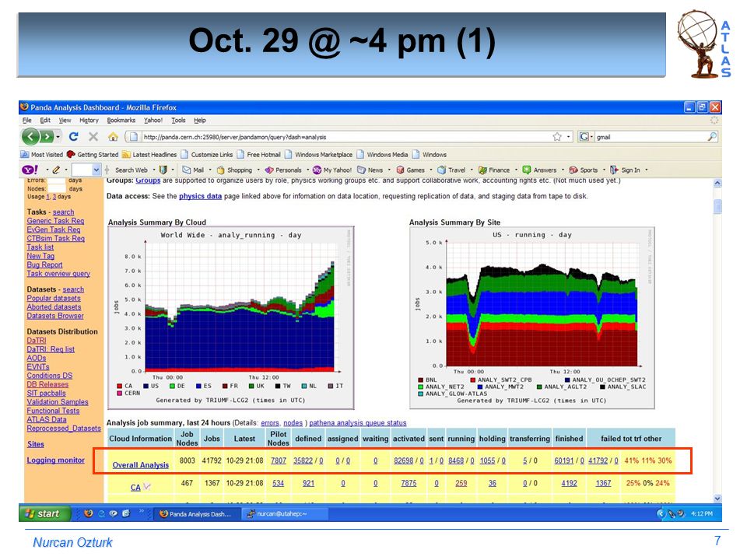Image resolution: width=747 pixels, height=560 pixels.
Task: Click the browser Back arrow button
Action: tap(31, 137)
